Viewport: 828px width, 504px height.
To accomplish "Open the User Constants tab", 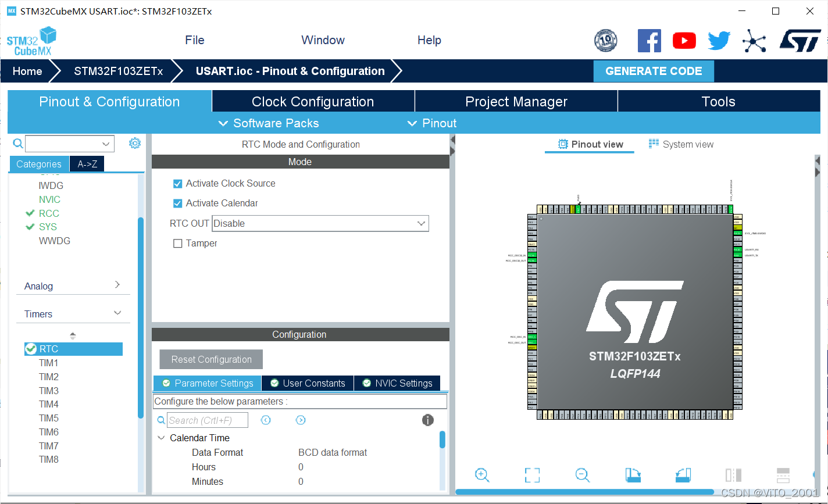I will coord(308,383).
